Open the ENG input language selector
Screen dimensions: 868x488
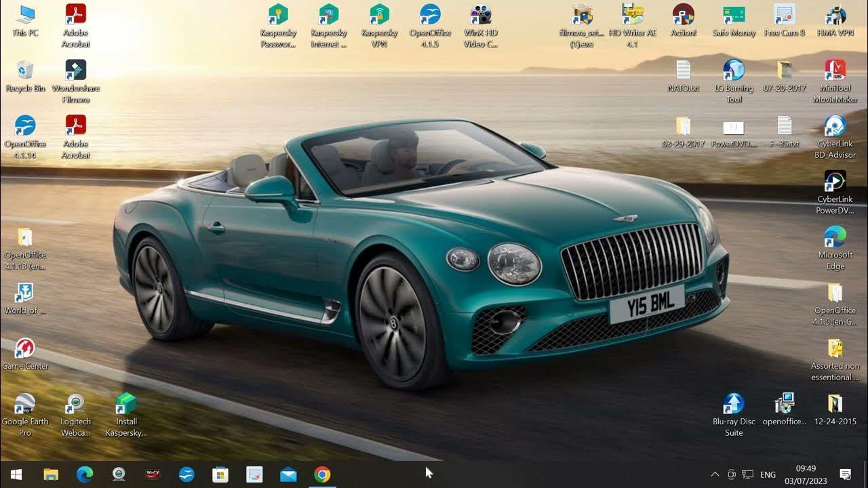(768, 474)
